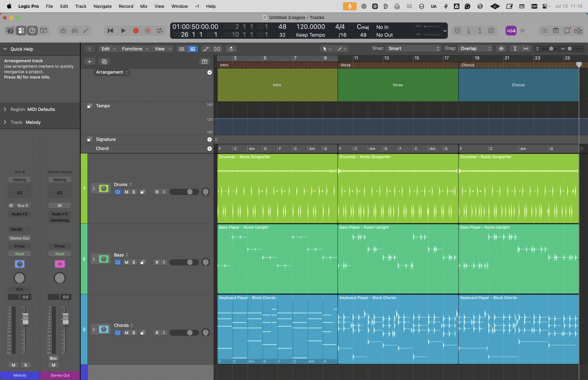Click the waveform zoom icon
The height and width of the screenshot is (380, 588).
[501, 49]
